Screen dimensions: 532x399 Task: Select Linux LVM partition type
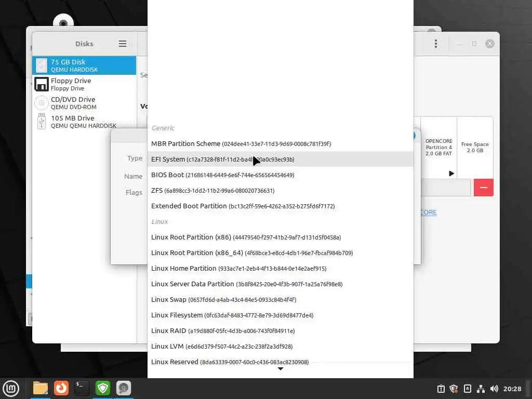280,347
